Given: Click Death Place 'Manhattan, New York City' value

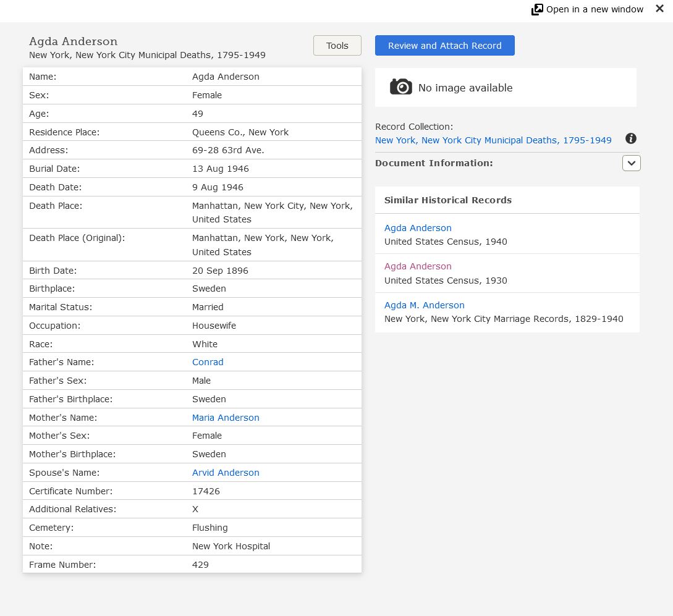Looking at the screenshot, I should tap(273, 213).
